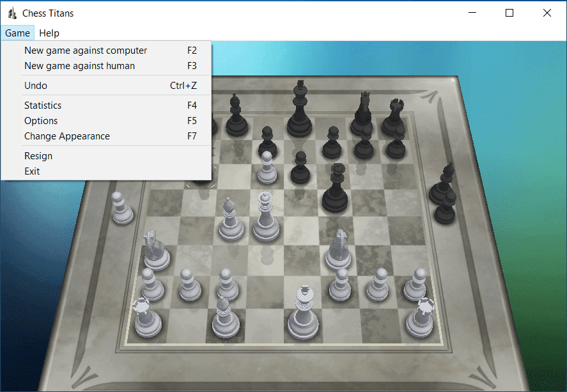Select the white queen piece
Screen dimensions: 567x392
pyautogui.click(x=266, y=217)
